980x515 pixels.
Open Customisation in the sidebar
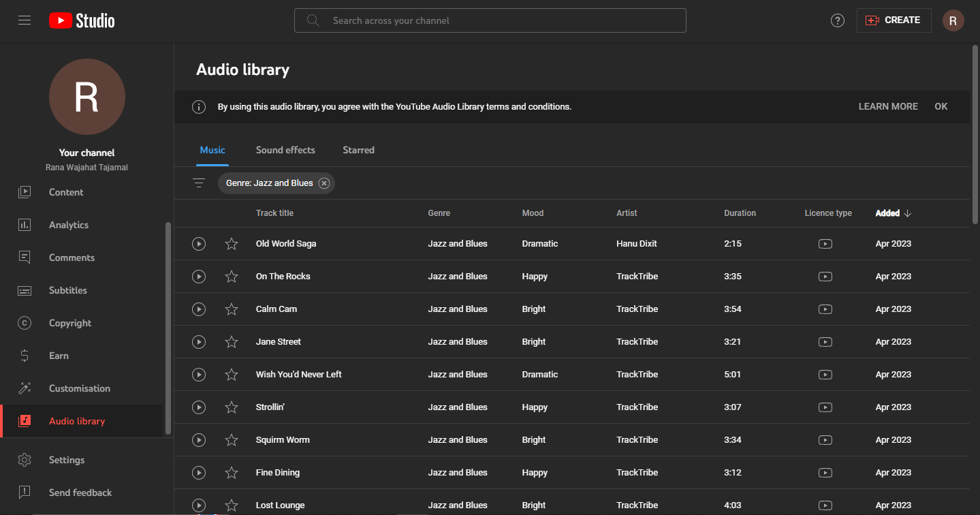pos(82,388)
